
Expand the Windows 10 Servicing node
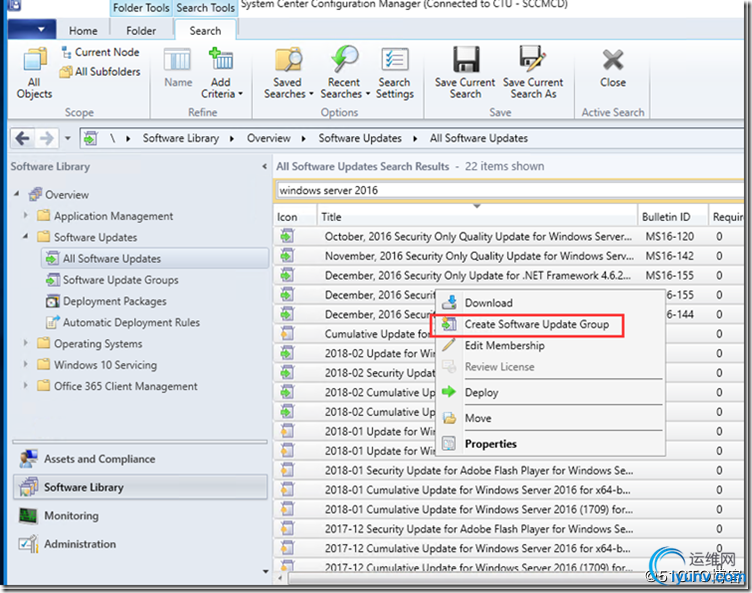pyautogui.click(x=26, y=364)
